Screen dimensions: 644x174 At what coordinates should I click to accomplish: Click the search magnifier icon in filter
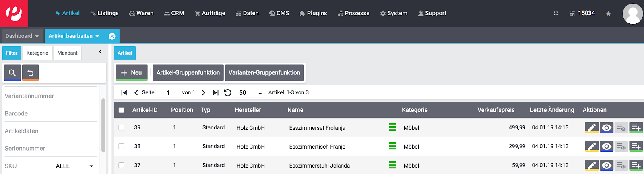click(x=12, y=73)
